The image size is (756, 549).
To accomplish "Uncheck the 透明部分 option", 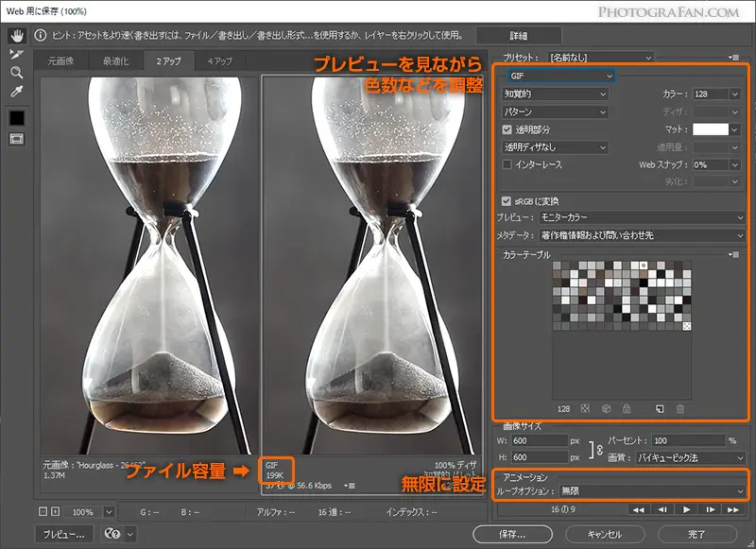I will click(508, 131).
